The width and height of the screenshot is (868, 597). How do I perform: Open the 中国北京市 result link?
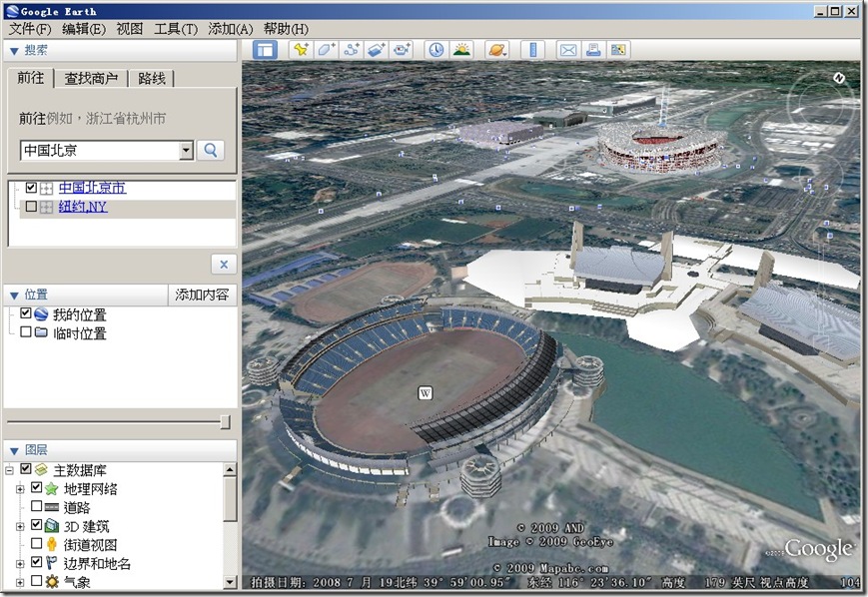[x=93, y=188]
